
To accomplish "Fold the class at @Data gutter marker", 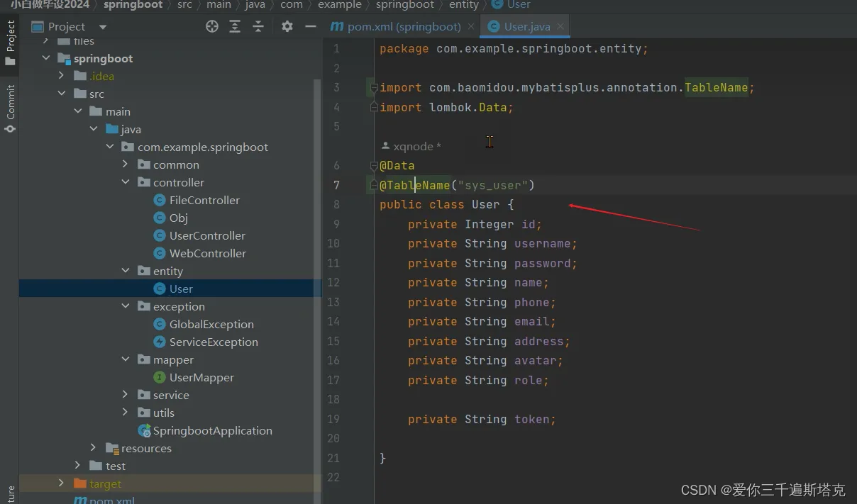I will [x=373, y=166].
